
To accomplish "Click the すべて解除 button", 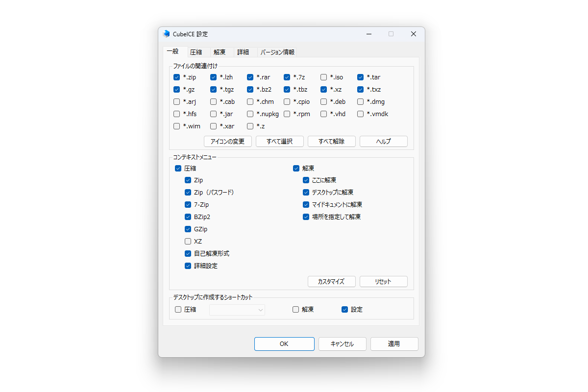I will coord(332,141).
